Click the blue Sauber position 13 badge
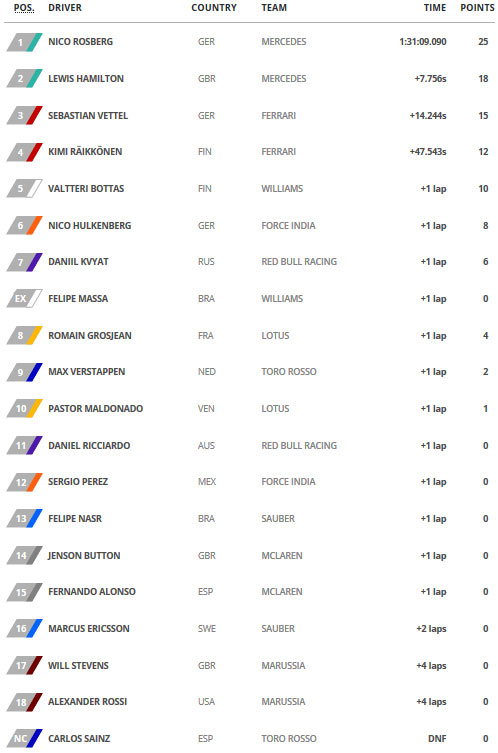The height and width of the screenshot is (753, 498). [24, 519]
